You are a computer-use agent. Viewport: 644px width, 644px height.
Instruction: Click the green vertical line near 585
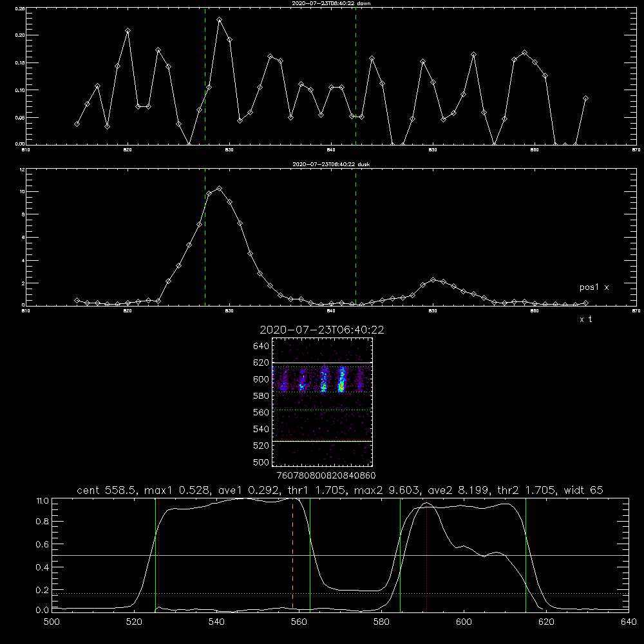coord(400,554)
